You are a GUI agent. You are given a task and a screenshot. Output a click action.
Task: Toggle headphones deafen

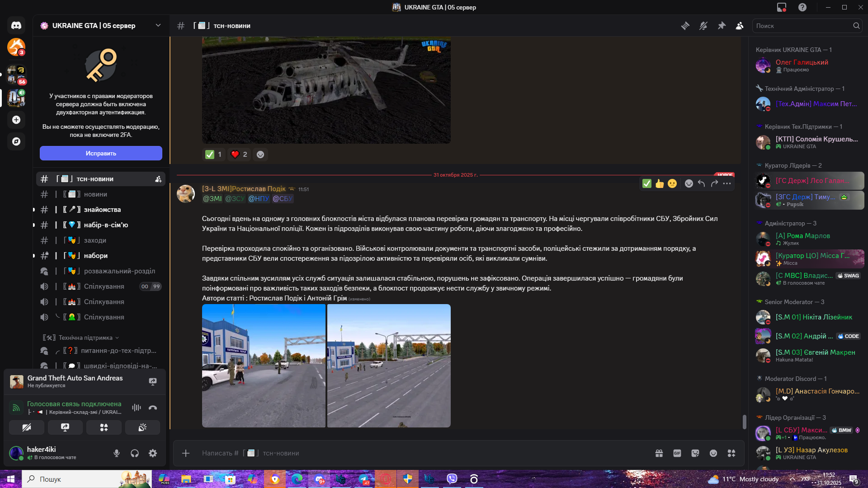click(135, 453)
